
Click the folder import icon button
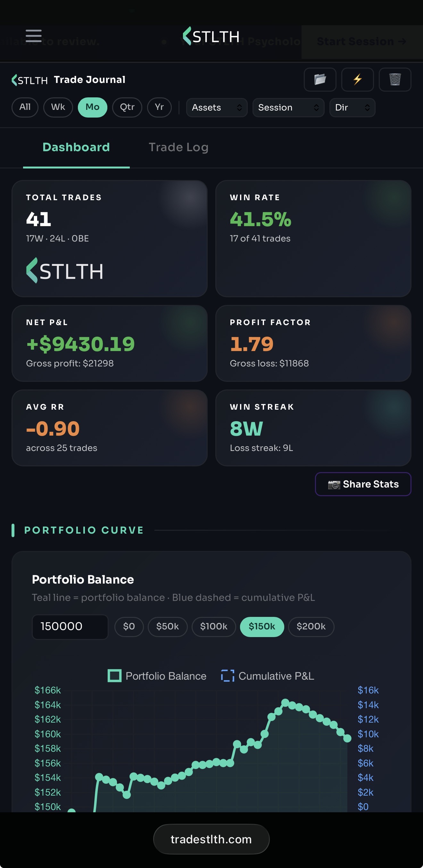[320, 79]
